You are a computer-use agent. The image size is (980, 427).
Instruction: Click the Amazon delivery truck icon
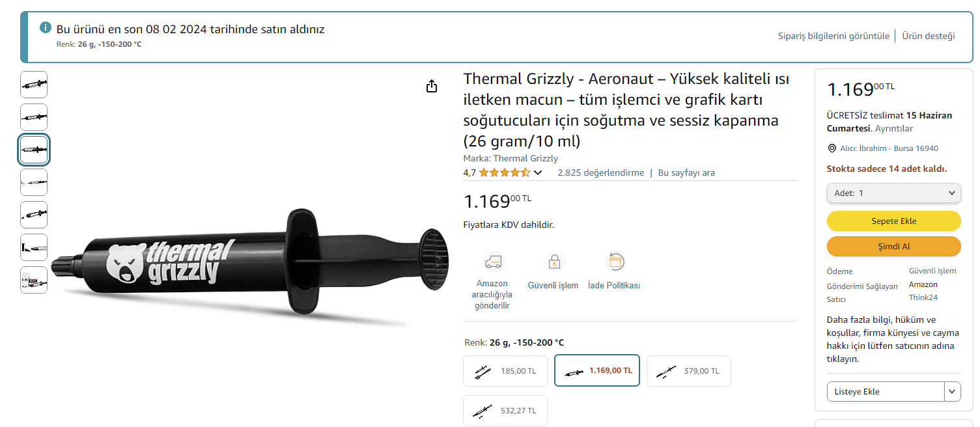492,262
